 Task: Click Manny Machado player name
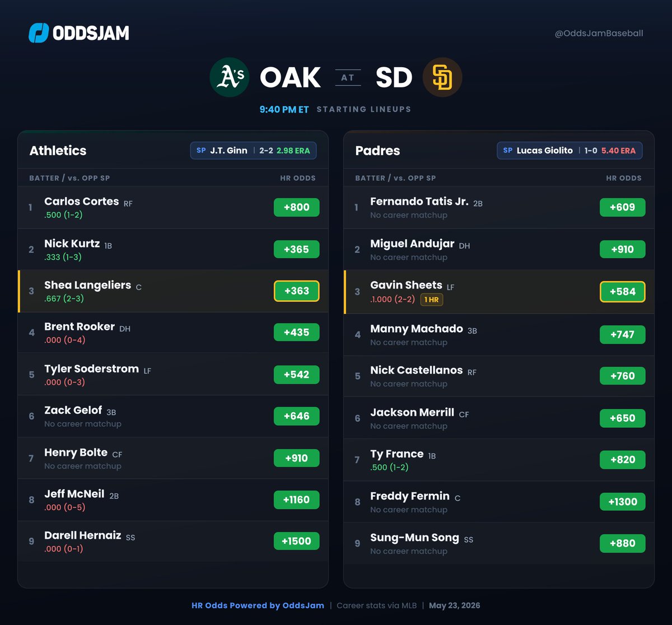coord(417,329)
